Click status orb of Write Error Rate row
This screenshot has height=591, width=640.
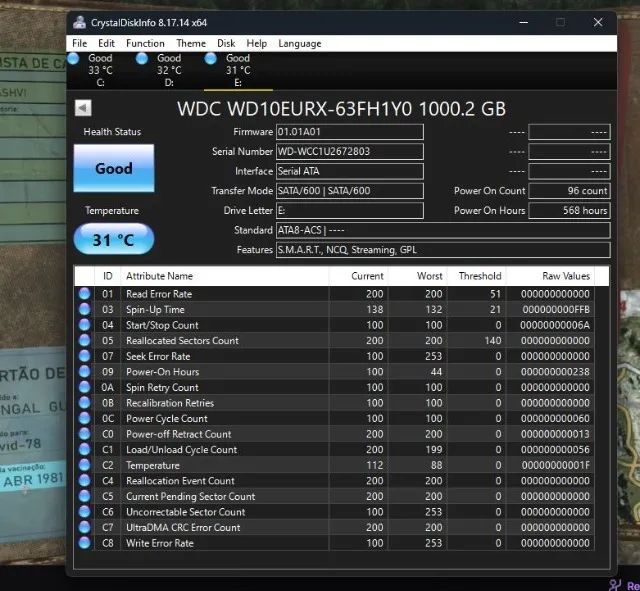click(84, 542)
